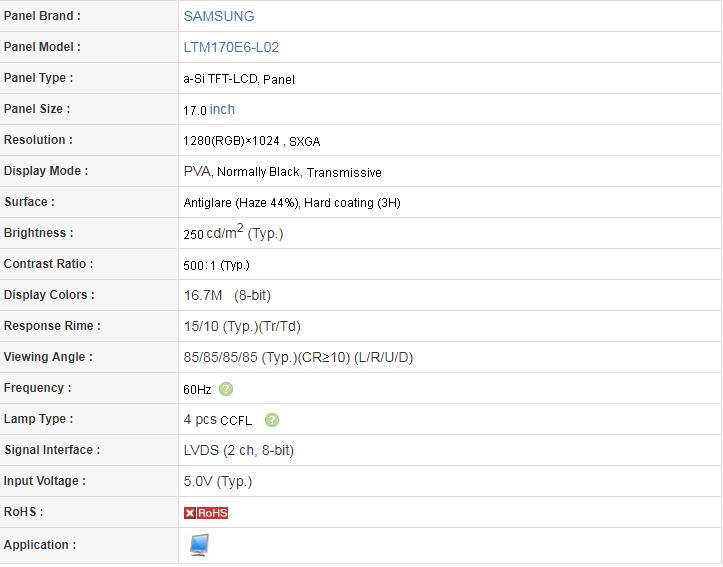Select the 500:1 (Typ.) value
Viewport: 723px width, 567px height.
coord(216,266)
